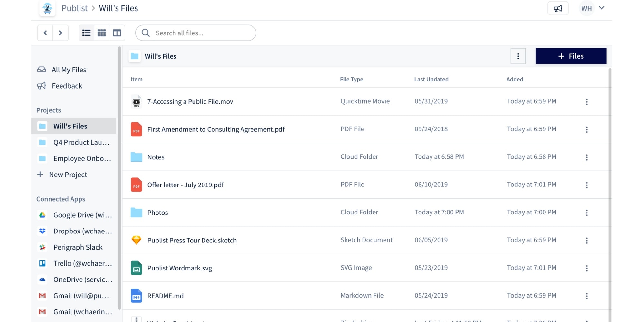Open more options for README.md
Screen dimensions: 644x322
coord(586,296)
